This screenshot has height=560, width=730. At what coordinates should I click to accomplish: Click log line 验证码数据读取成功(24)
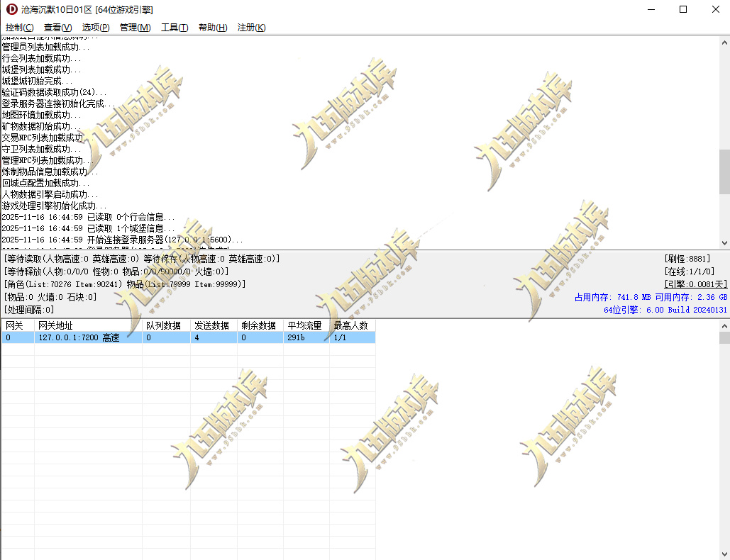click(x=54, y=93)
